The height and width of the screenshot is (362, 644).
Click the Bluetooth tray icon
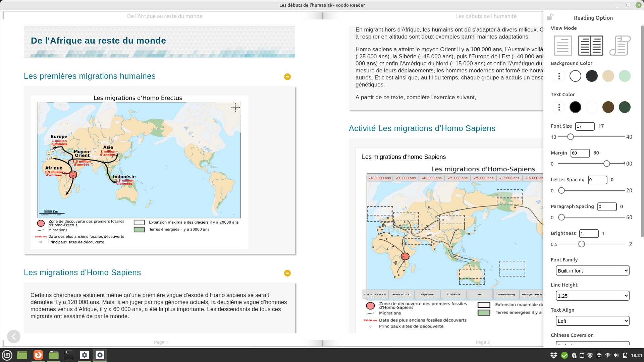coord(574,355)
